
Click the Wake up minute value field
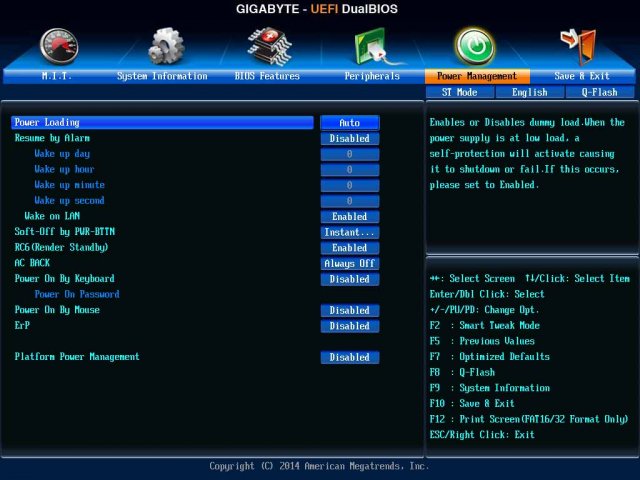pyautogui.click(x=350, y=185)
